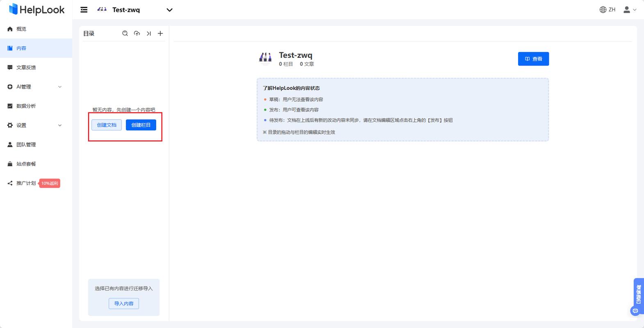The width and height of the screenshot is (644, 328).
Task: Click the home icon beside 概览
Action: click(x=10, y=29)
